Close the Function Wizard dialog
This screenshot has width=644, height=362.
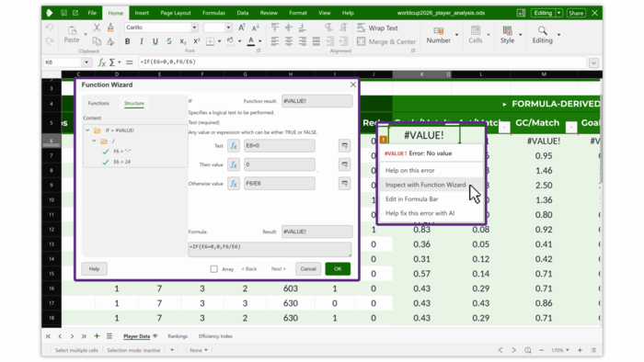coord(352,85)
